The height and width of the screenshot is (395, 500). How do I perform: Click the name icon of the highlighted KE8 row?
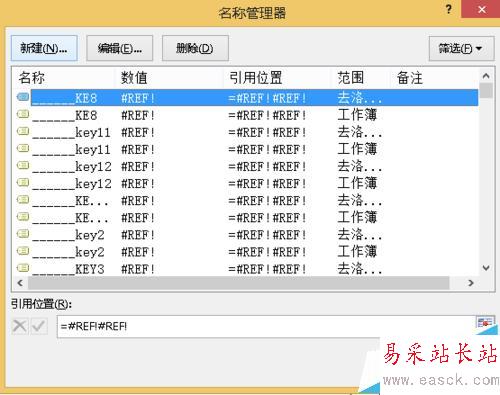(x=23, y=97)
